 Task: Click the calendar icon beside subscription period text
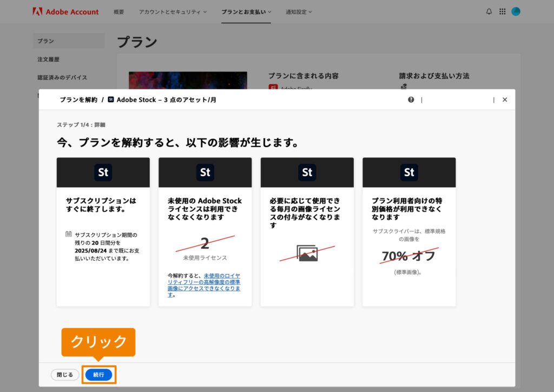(x=69, y=234)
